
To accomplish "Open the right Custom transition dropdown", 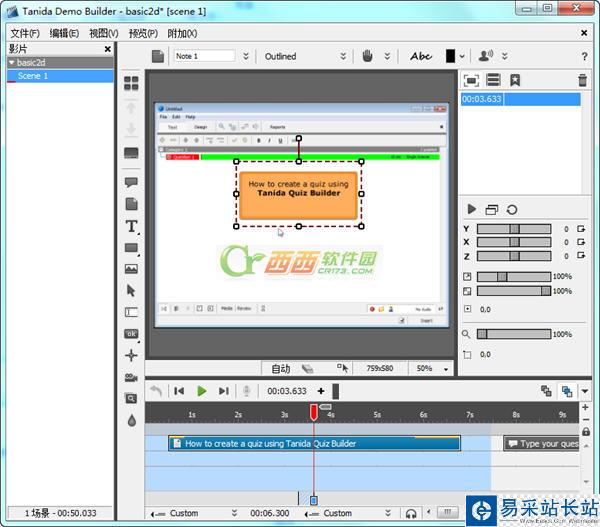I will (x=348, y=513).
